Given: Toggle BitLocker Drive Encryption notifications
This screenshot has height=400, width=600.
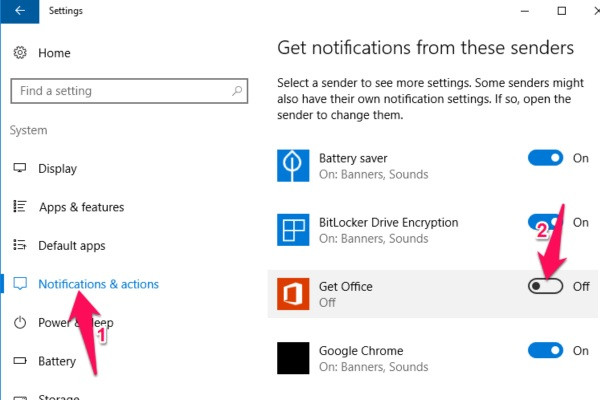Looking at the screenshot, I should click(545, 222).
